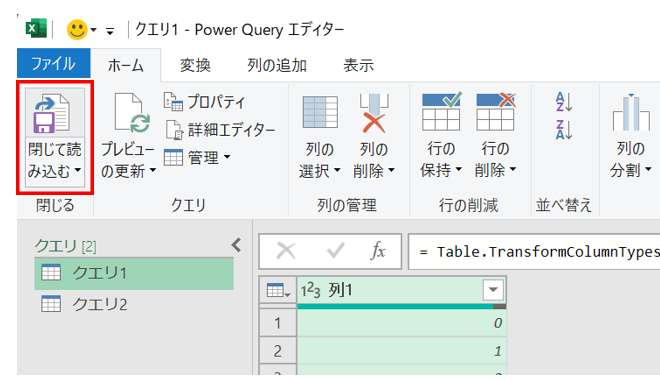Image resolution: width=660 pixels, height=380 pixels.
Task: Select the 列1 column header
Action: pyautogui.click(x=402, y=290)
